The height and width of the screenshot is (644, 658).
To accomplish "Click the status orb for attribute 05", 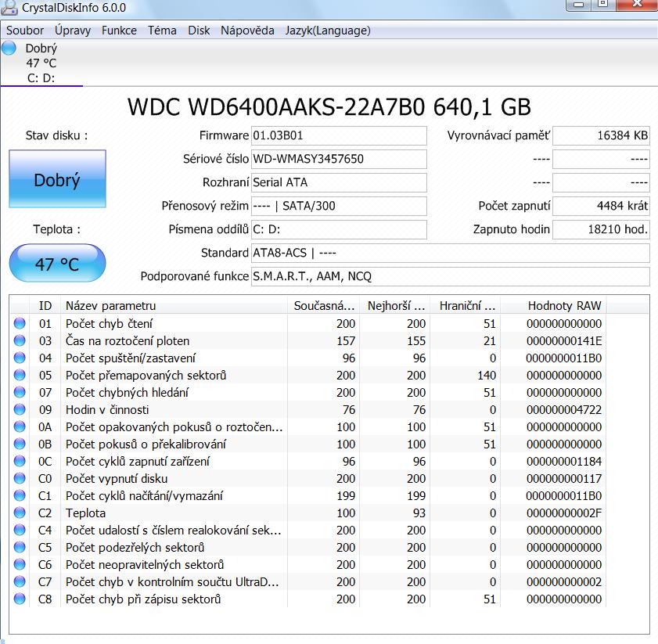I will point(20,376).
